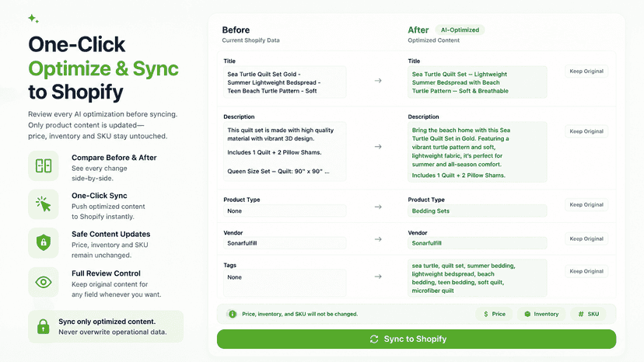The image size is (644, 362).
Task: Click the Before description field
Action: coord(285,151)
